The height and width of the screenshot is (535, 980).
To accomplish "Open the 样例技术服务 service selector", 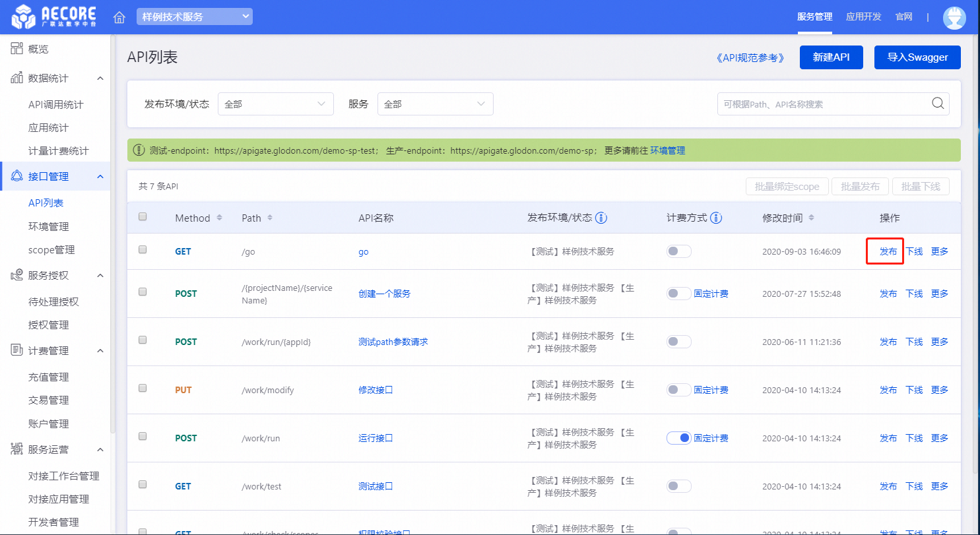I will pyautogui.click(x=194, y=16).
